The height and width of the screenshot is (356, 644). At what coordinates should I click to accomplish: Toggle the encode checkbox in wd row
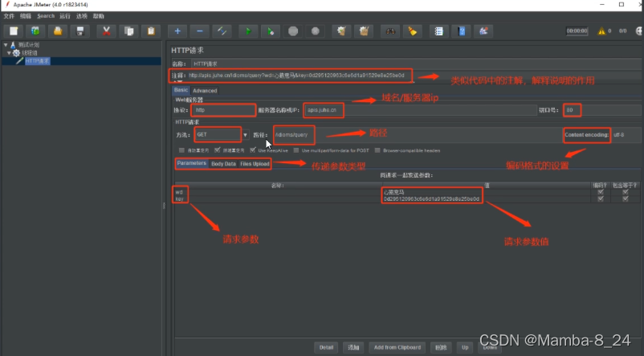click(601, 192)
